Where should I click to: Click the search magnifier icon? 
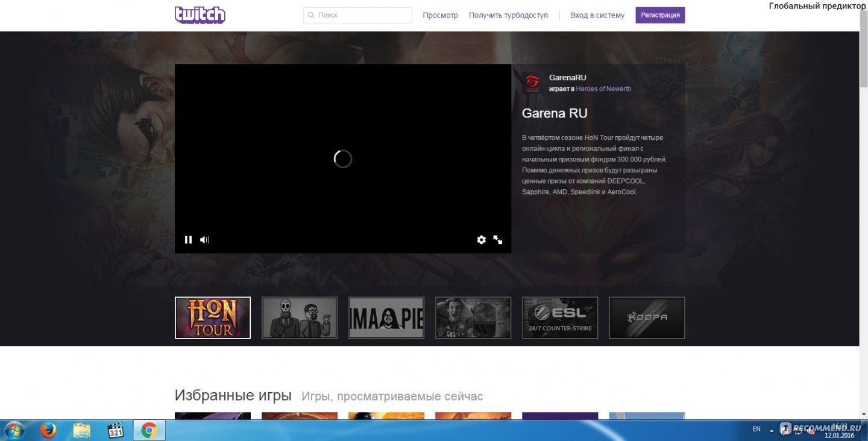[x=311, y=15]
